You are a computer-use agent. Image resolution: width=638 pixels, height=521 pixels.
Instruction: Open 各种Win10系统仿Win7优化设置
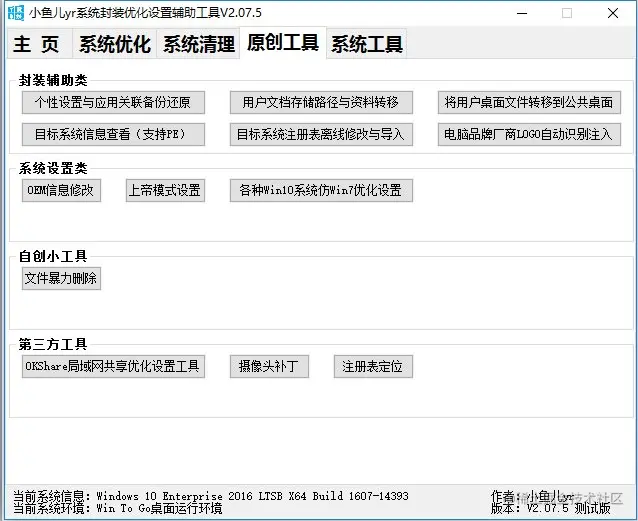pyautogui.click(x=321, y=190)
